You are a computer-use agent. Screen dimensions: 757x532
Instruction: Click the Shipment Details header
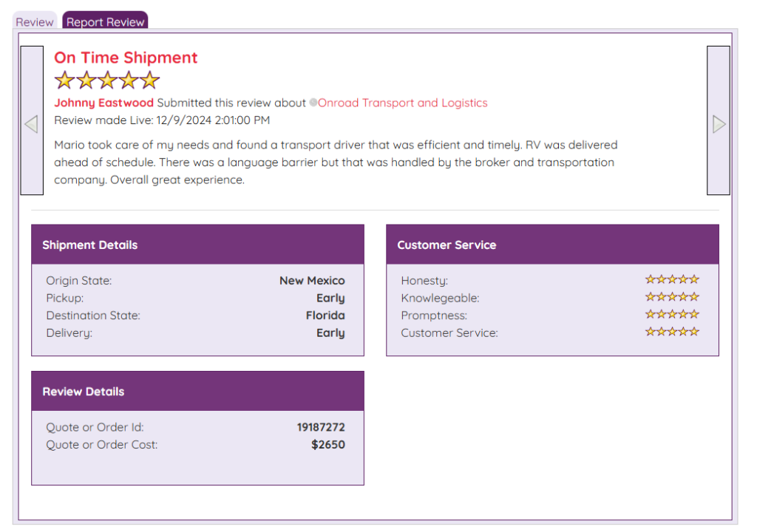point(90,245)
